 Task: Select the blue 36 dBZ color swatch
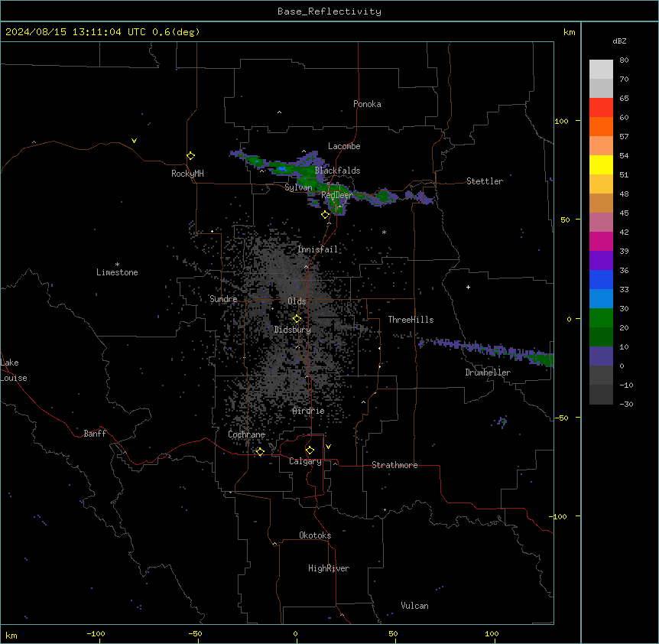coord(601,279)
